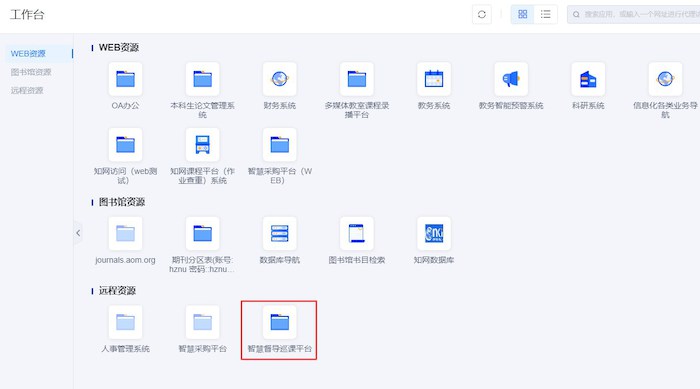
Task: Open the journals.aom.org resource icon
Action: click(125, 234)
